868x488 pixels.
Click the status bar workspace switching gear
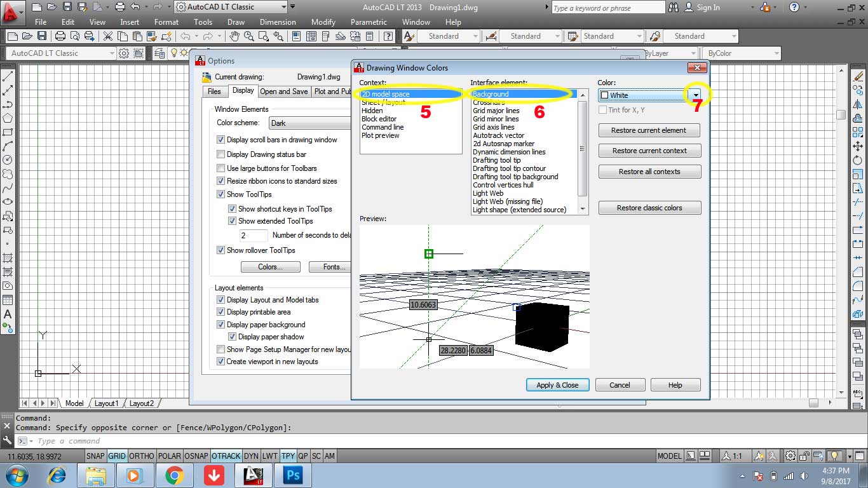790,456
